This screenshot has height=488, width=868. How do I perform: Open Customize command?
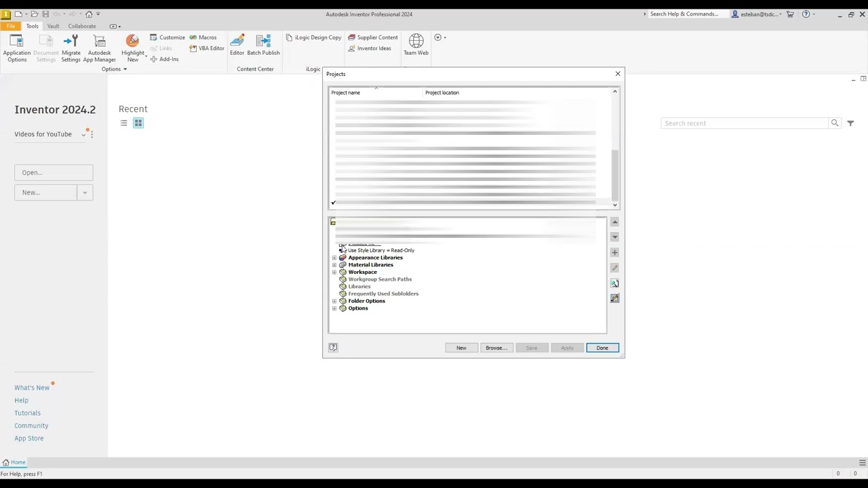pyautogui.click(x=167, y=37)
